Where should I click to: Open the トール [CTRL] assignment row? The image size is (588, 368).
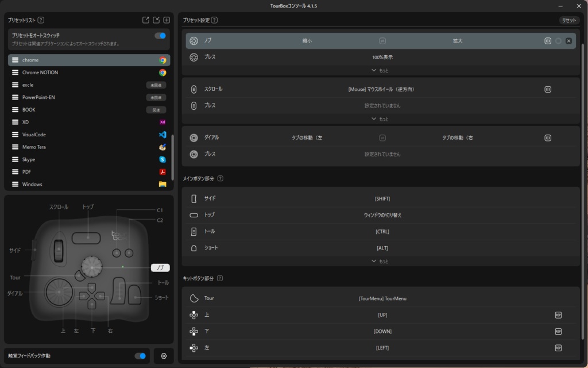pyautogui.click(x=381, y=231)
